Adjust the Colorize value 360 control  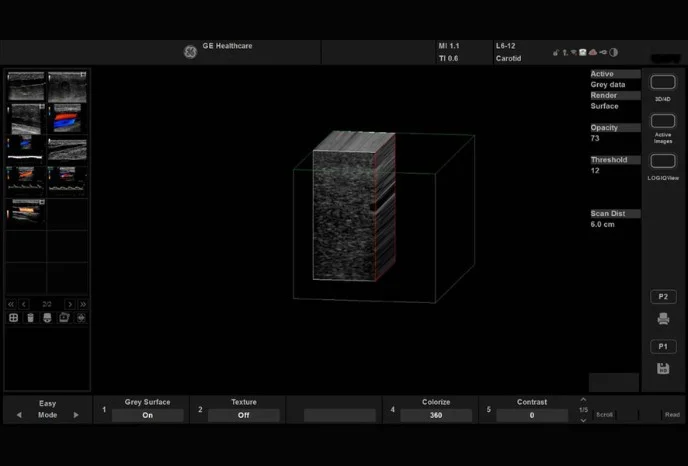point(436,415)
